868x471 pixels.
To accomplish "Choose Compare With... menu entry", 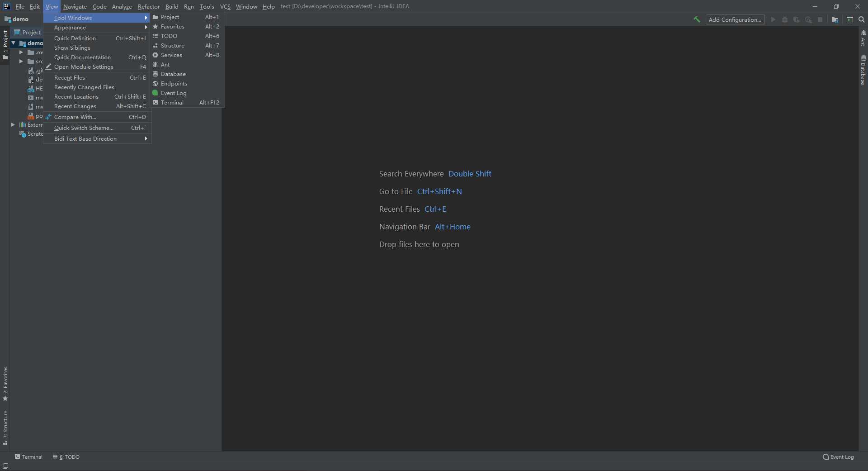I will pos(97,117).
